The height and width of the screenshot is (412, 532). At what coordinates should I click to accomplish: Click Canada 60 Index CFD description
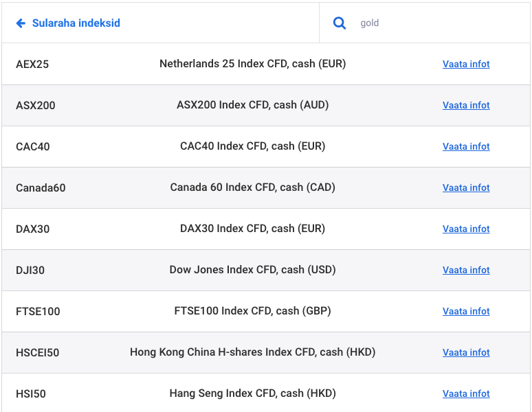253,187
